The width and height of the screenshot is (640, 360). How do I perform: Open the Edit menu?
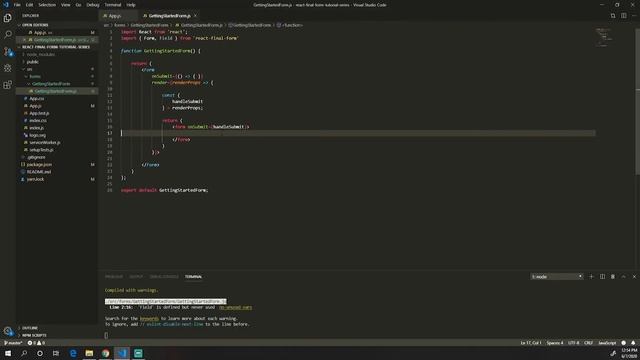coord(29,5)
